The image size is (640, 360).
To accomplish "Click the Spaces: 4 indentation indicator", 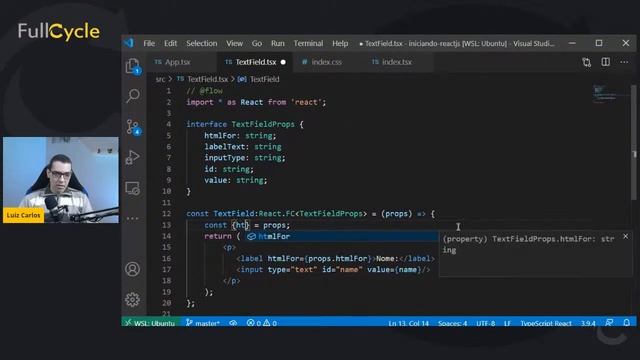I will [452, 323].
